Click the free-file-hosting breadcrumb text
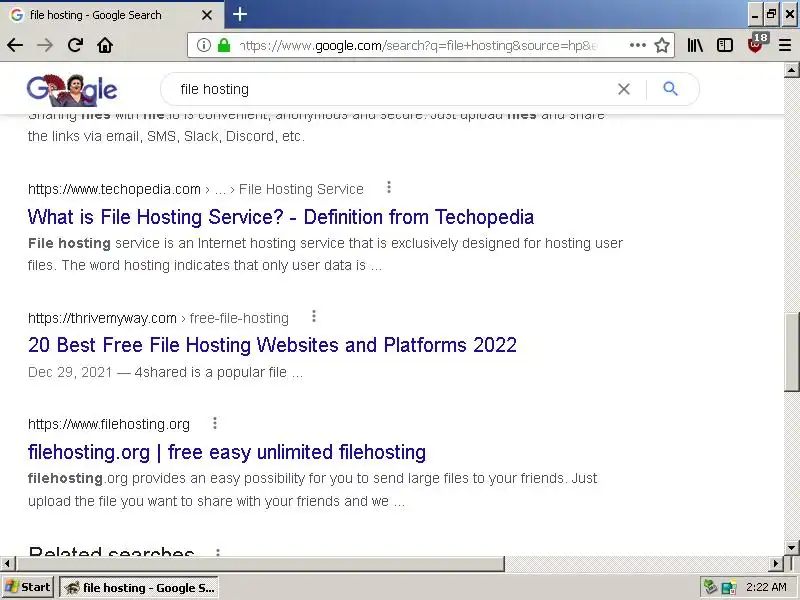The width and height of the screenshot is (800, 600). 239,318
